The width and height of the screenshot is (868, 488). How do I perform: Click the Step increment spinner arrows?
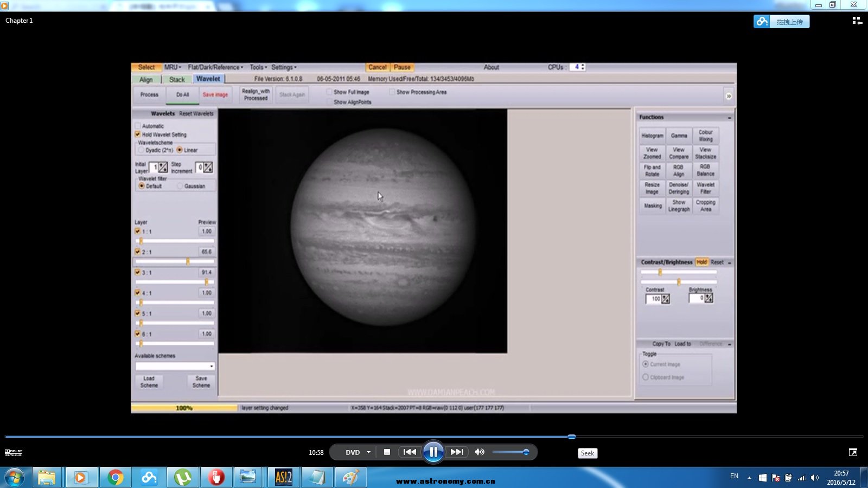(208, 168)
